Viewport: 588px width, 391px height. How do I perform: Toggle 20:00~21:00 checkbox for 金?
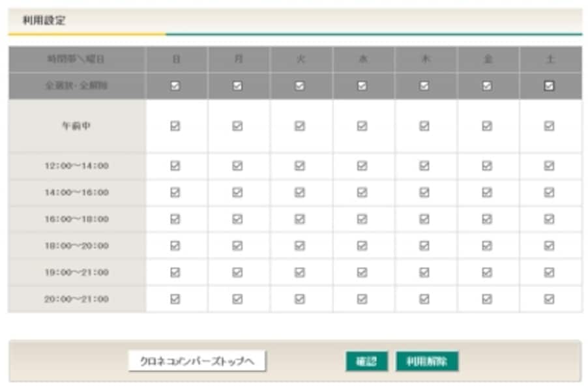point(487,299)
